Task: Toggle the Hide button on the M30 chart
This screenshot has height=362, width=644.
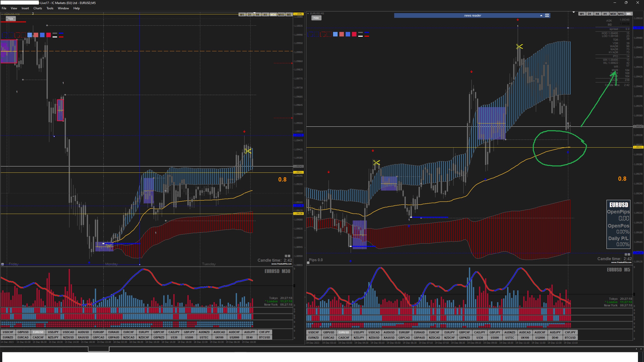Action: [11, 19]
